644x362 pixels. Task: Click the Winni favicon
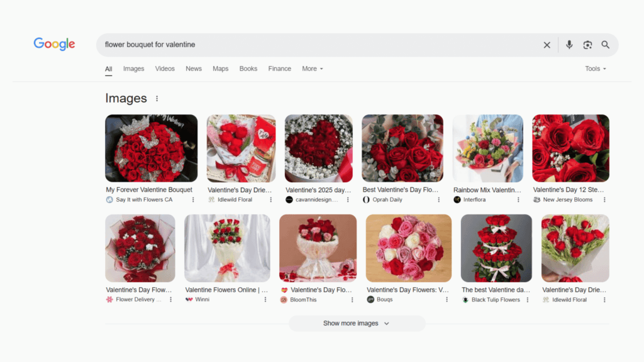[189, 300]
